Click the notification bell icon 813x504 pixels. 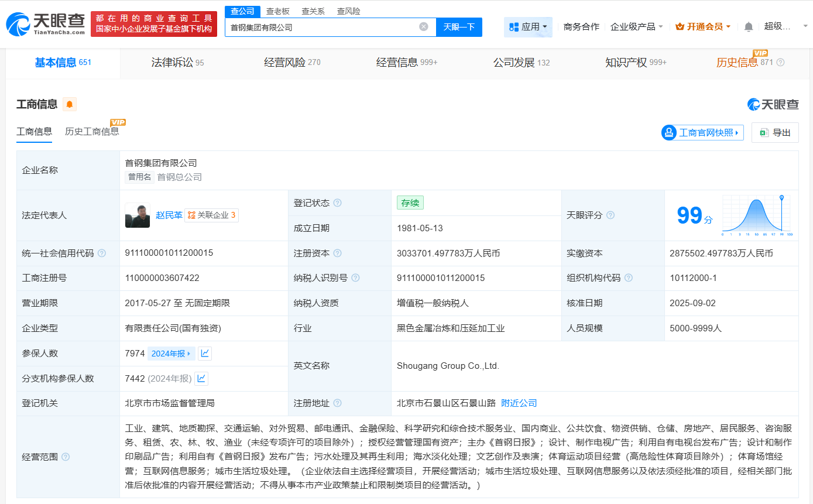pos(748,26)
